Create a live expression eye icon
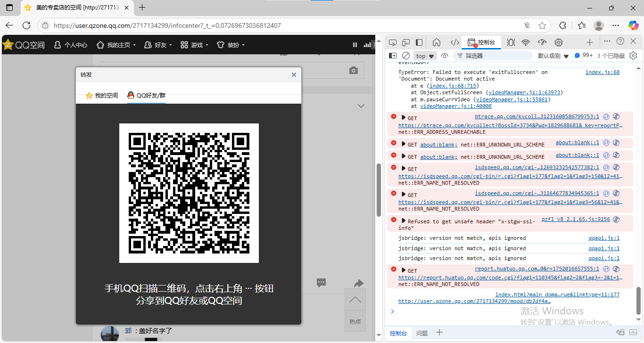This screenshot has width=644, height=343. (445, 56)
